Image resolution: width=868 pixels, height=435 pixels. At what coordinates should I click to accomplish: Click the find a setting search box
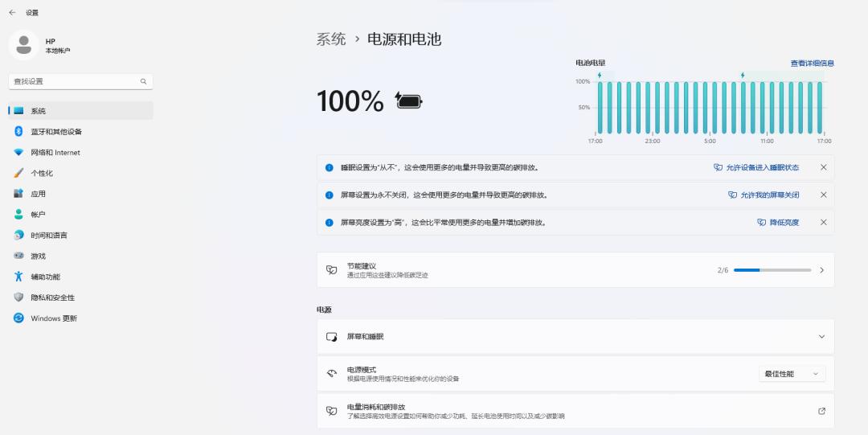(81, 81)
